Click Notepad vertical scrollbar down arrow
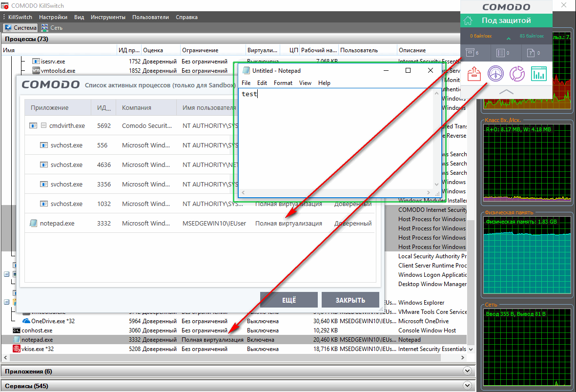The height and width of the screenshot is (392, 576). coord(436,185)
